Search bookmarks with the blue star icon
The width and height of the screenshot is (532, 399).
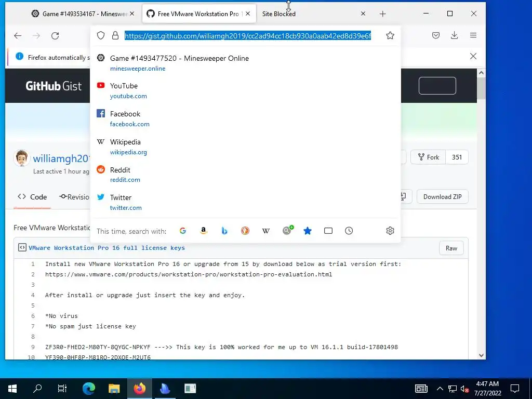click(308, 231)
